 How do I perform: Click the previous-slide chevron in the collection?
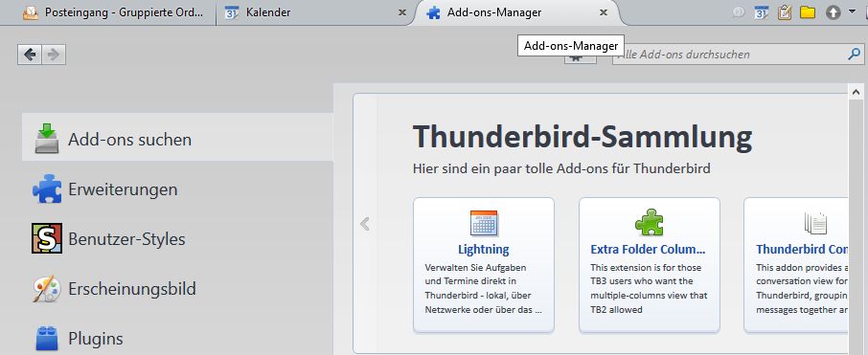pos(365,224)
